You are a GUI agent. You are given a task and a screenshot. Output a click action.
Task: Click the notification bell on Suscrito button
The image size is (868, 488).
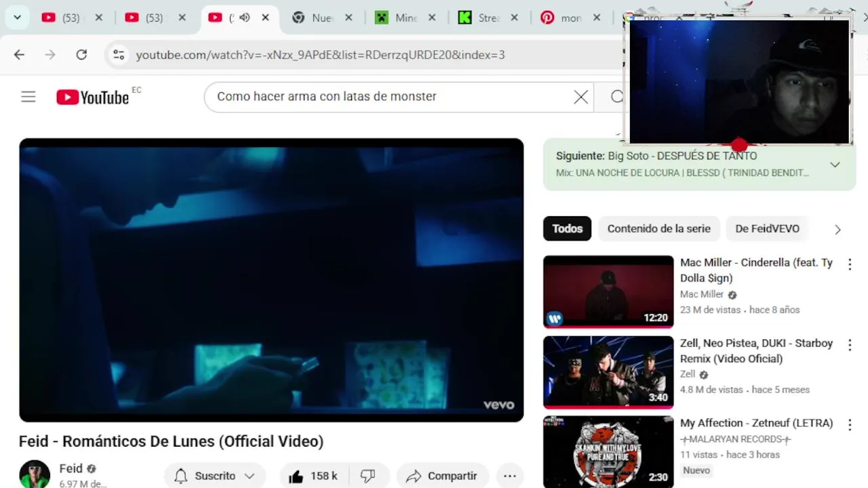click(180, 476)
